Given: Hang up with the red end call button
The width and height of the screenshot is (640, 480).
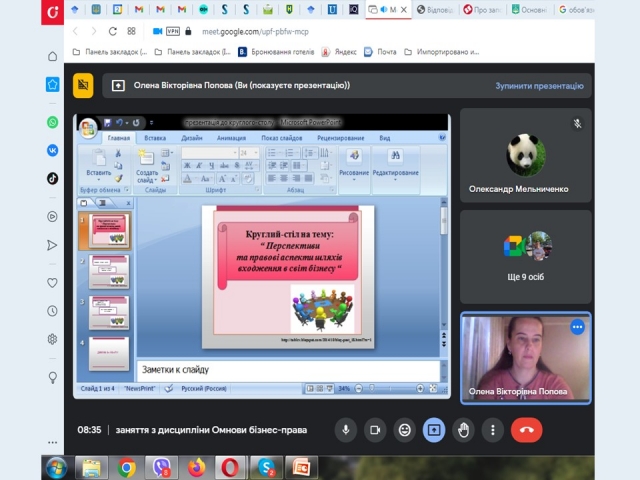Looking at the screenshot, I should click(526, 429).
